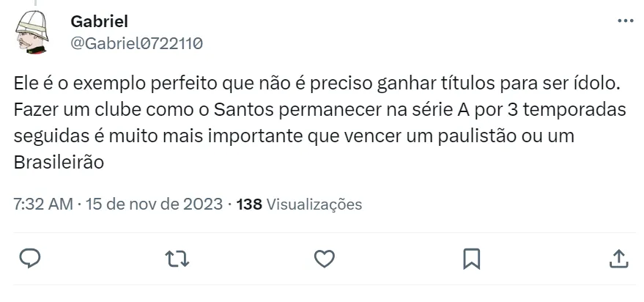This screenshot has width=644, height=302.
Task: Open the @Gabriel0722110 handle link
Action: (x=136, y=43)
